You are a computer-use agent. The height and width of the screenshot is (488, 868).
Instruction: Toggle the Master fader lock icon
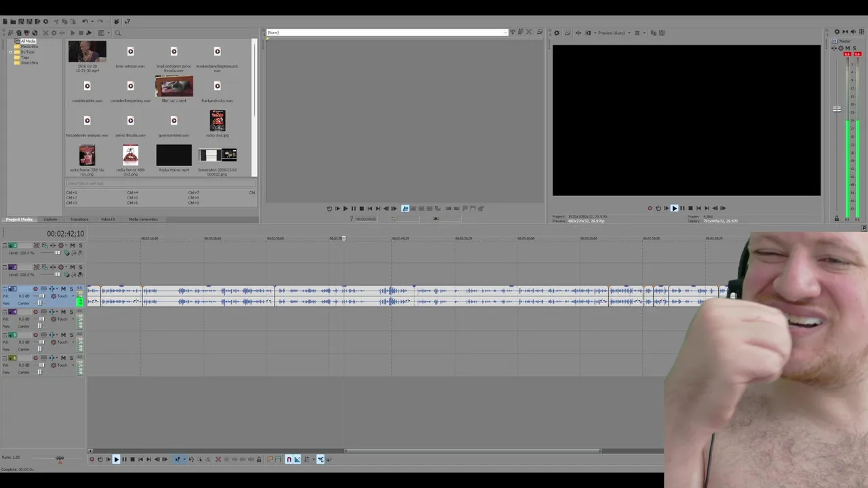836,218
